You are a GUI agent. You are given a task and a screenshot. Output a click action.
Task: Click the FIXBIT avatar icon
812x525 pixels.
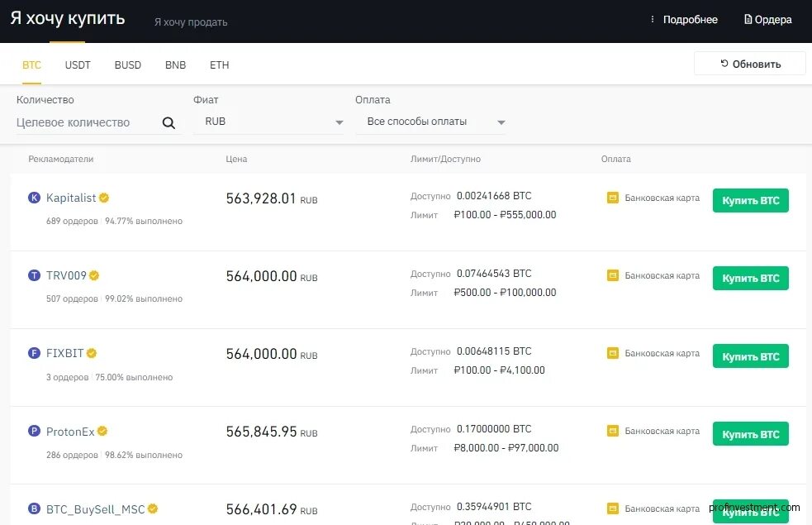(x=34, y=353)
